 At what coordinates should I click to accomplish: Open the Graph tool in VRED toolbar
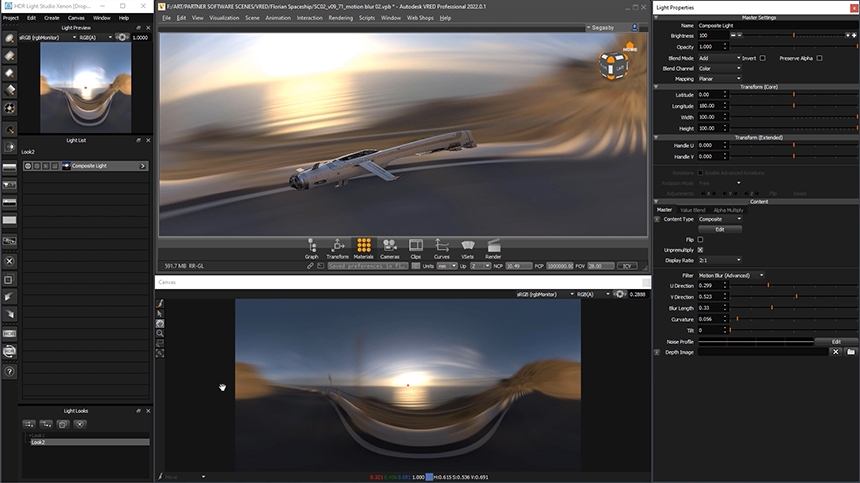(x=312, y=248)
